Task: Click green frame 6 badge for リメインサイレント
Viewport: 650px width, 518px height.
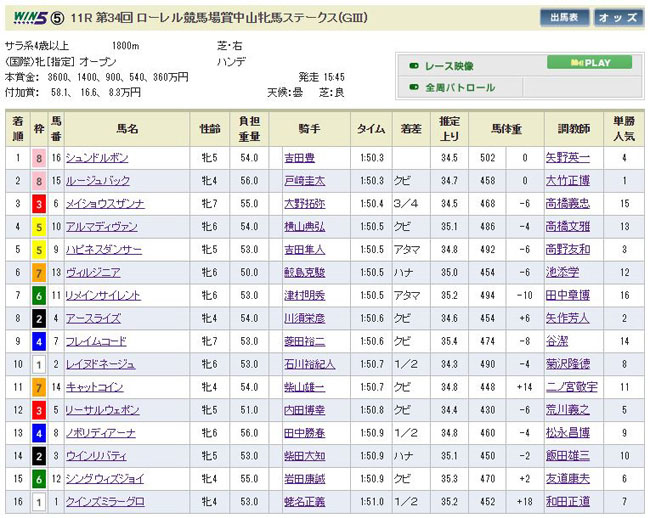Action: pyautogui.click(x=39, y=296)
